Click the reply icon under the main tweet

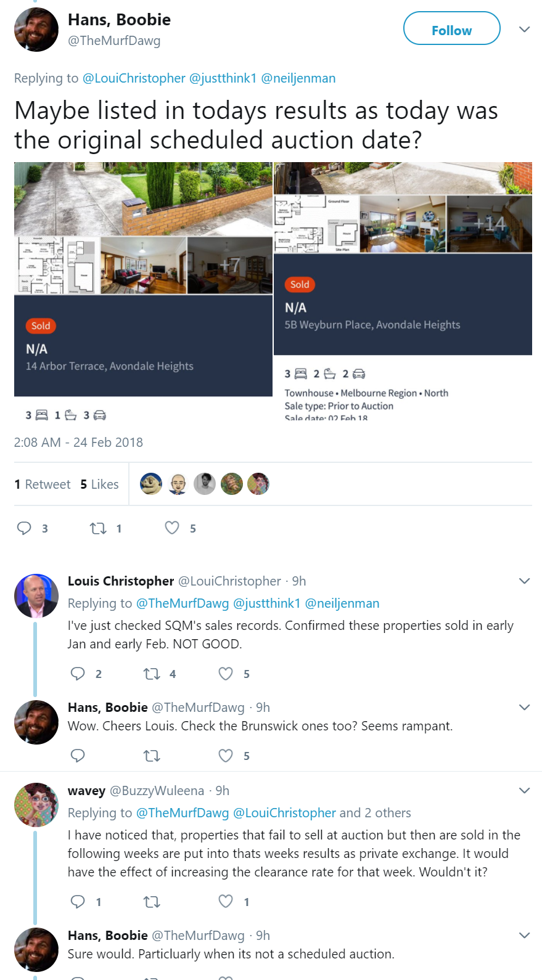point(24,528)
